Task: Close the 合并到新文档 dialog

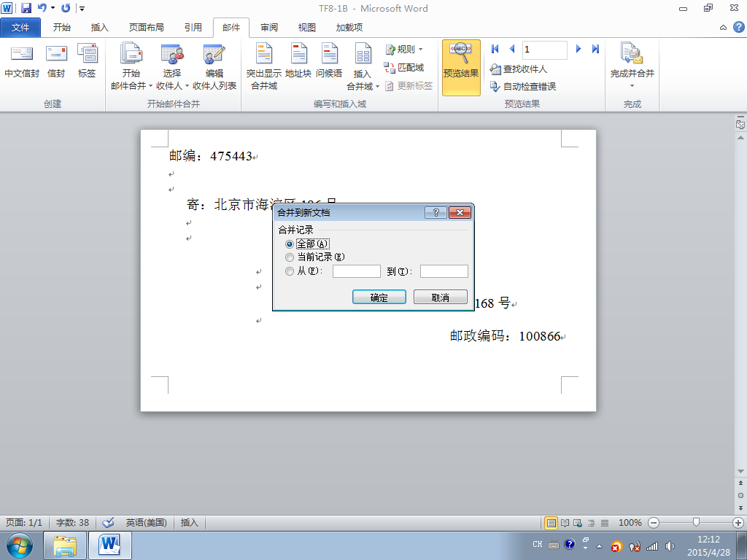Action: coord(460,212)
